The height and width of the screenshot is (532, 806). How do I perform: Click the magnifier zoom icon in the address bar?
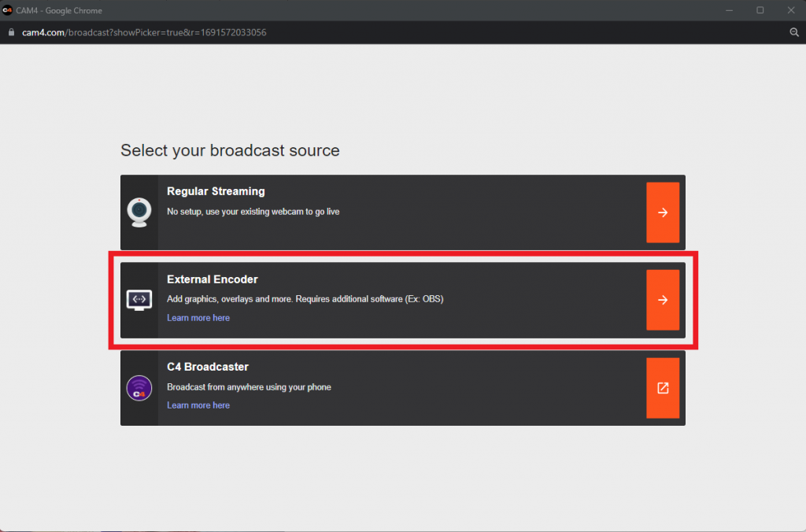[x=794, y=32]
